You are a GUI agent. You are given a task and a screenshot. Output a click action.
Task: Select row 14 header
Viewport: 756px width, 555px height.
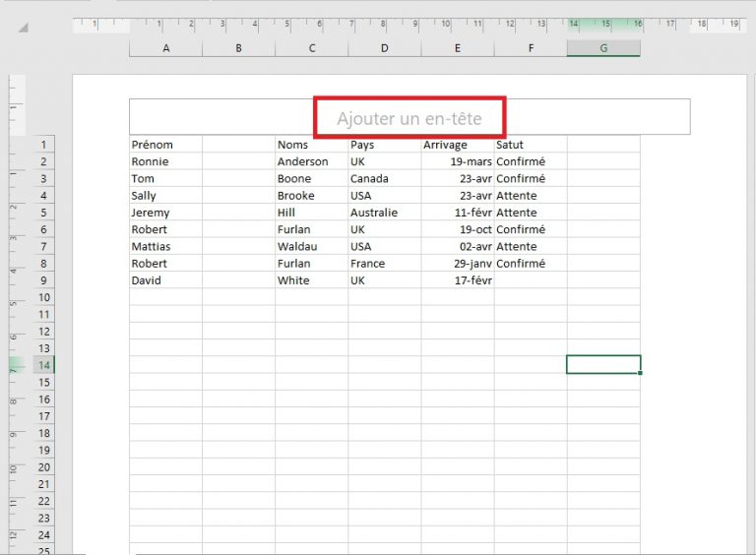44,365
